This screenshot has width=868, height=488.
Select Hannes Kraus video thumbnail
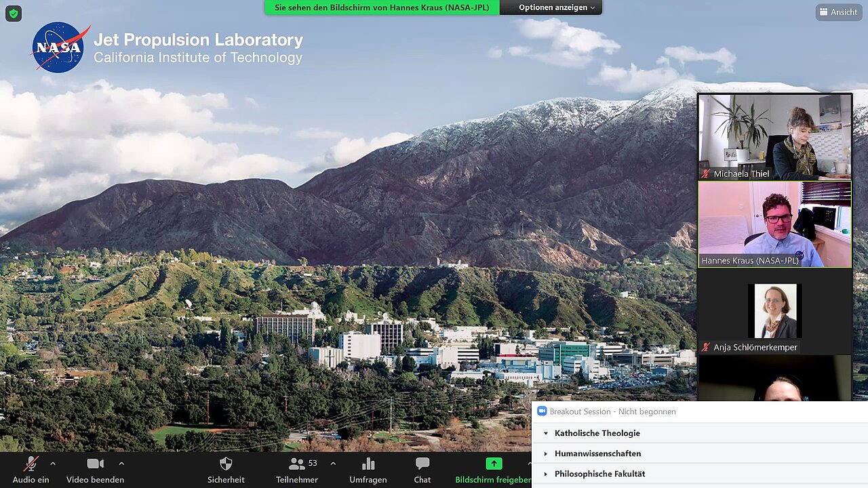tap(774, 224)
